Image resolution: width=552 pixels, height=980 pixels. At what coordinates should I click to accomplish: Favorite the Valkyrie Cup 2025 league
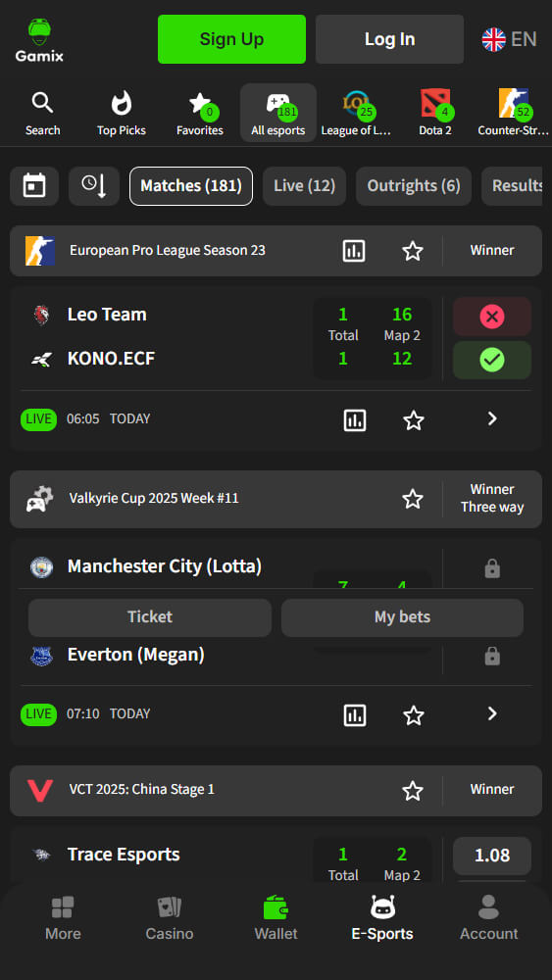click(413, 499)
